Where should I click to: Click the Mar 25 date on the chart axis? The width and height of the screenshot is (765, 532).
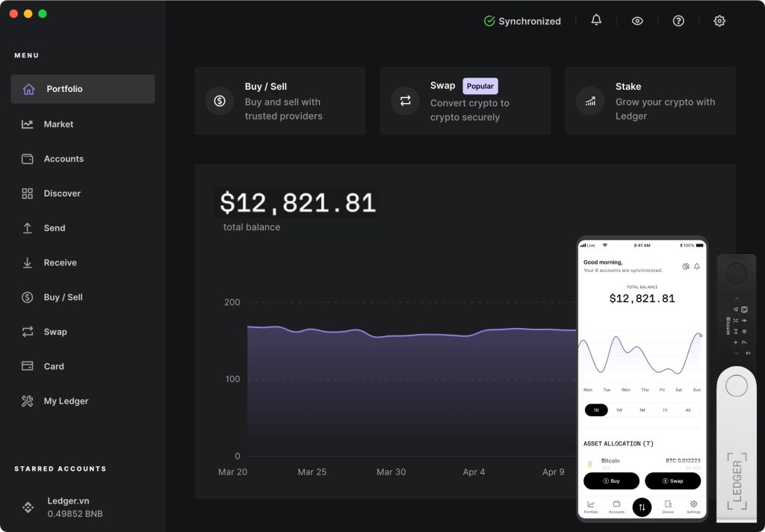312,472
